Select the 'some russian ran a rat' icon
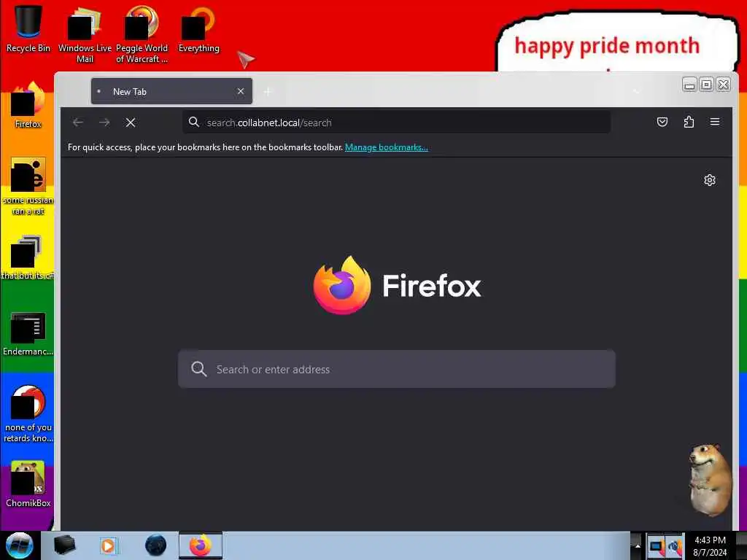 [28, 186]
